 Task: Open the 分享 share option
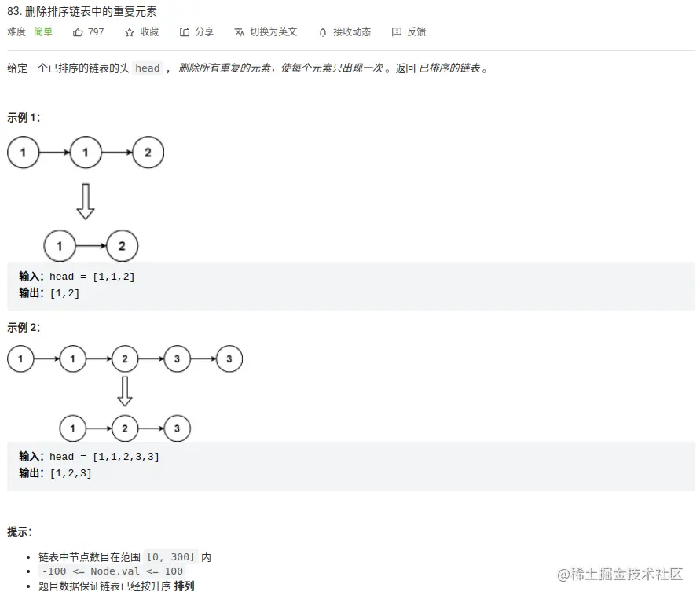click(204, 32)
